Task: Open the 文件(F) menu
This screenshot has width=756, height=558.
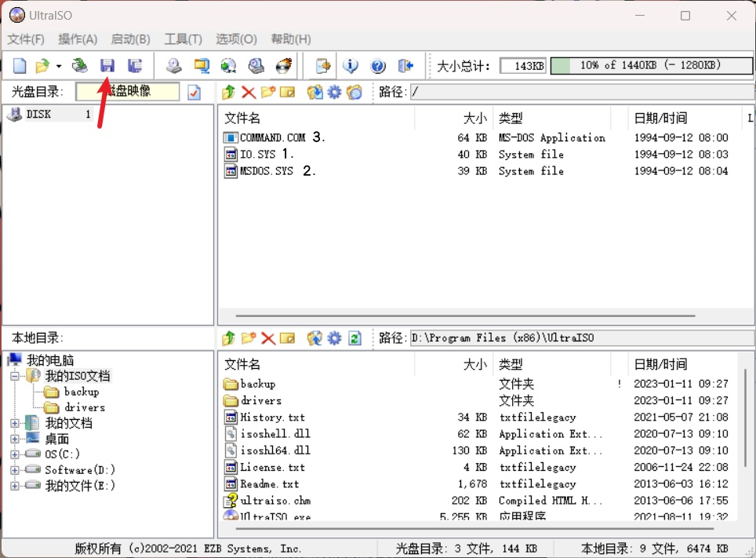Action: point(26,39)
